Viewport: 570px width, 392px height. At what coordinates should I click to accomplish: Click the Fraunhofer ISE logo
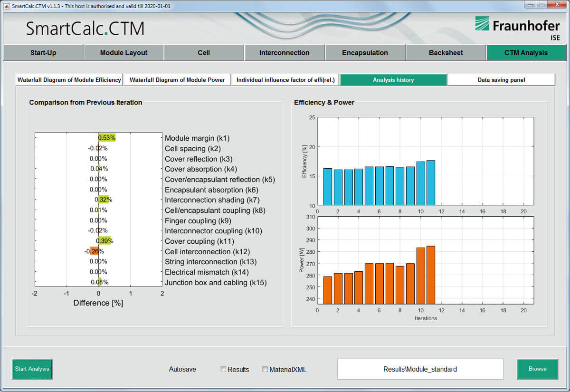click(x=518, y=29)
